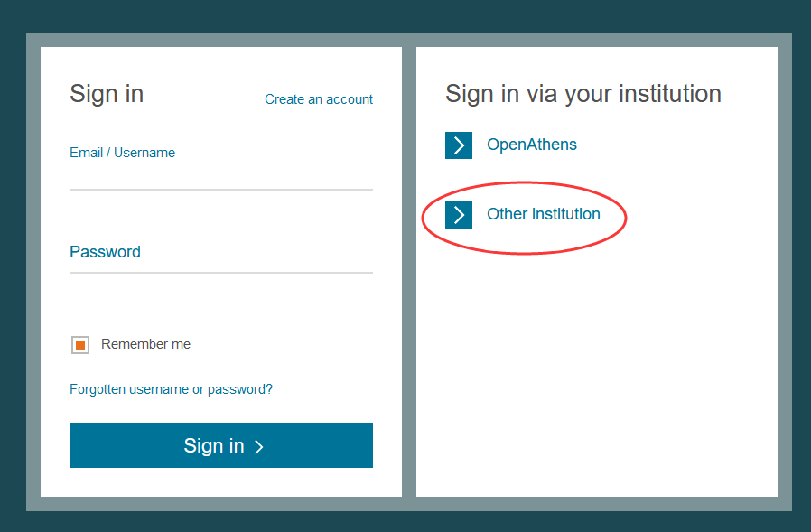Image resolution: width=811 pixels, height=532 pixels.
Task: Focus the Email / Username input field
Action: 220,176
